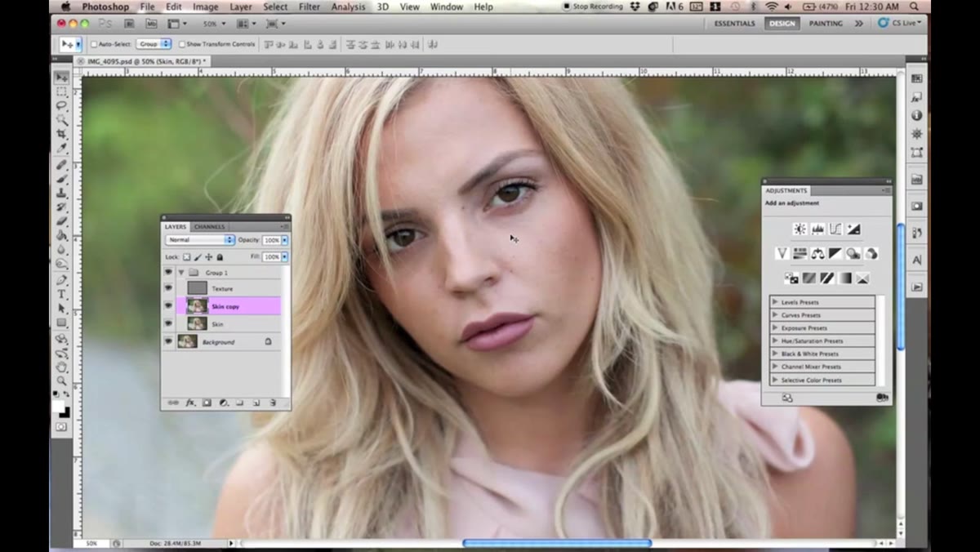Screen dimensions: 980x552
Task: Open the Image menu
Action: (x=205, y=7)
